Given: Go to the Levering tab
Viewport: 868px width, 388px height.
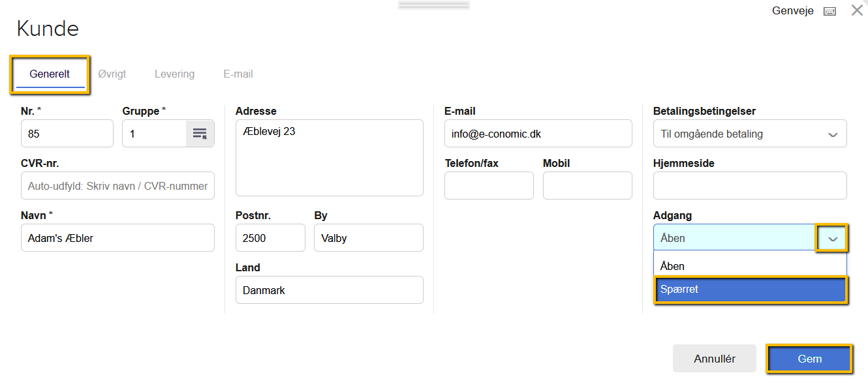Looking at the screenshot, I should (x=174, y=74).
